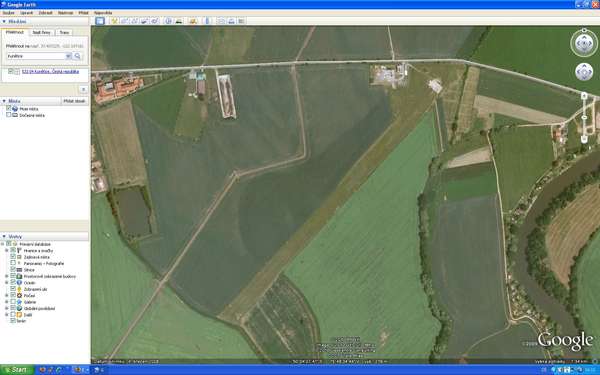The width and height of the screenshot is (600, 375).
Task: Click the second quick launch icon
Action: (x=51, y=370)
